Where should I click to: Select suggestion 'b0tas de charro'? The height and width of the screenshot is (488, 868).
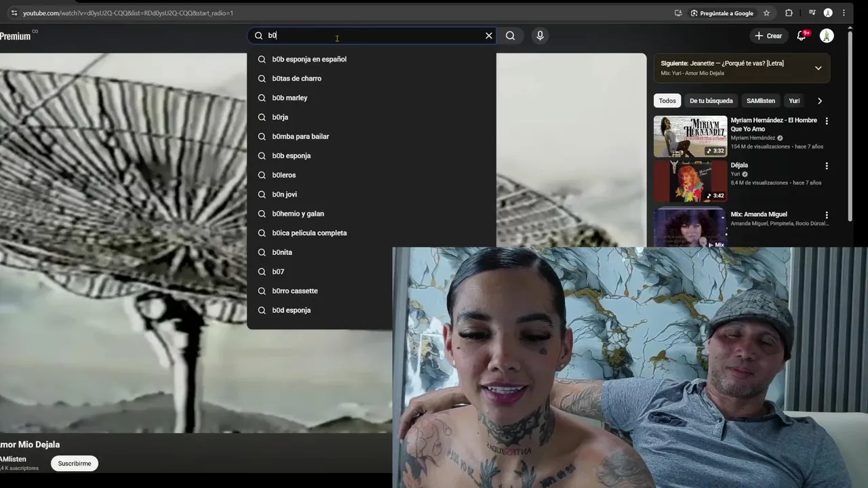click(372, 79)
